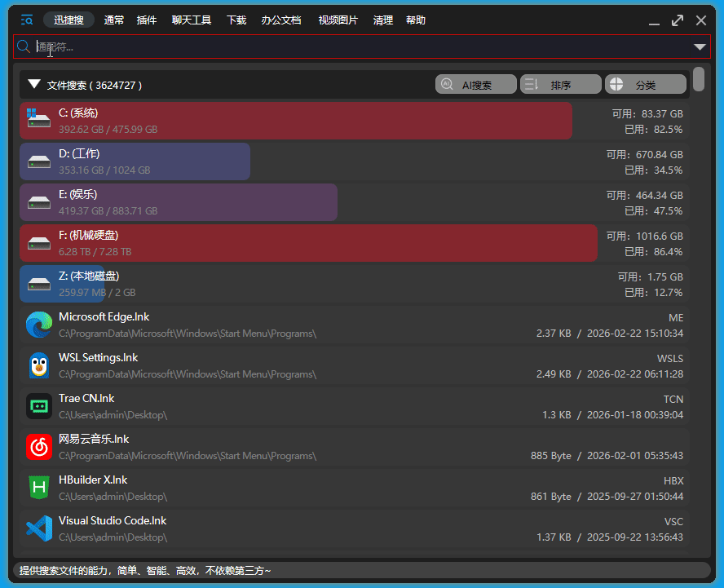Image resolution: width=724 pixels, height=588 pixels.
Task: Click the Visual Studio Code icon
Action: pos(38,528)
